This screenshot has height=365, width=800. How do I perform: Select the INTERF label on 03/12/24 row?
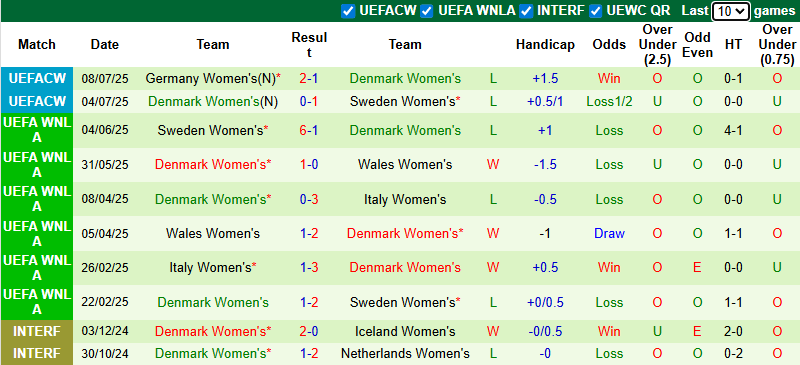pos(37,331)
